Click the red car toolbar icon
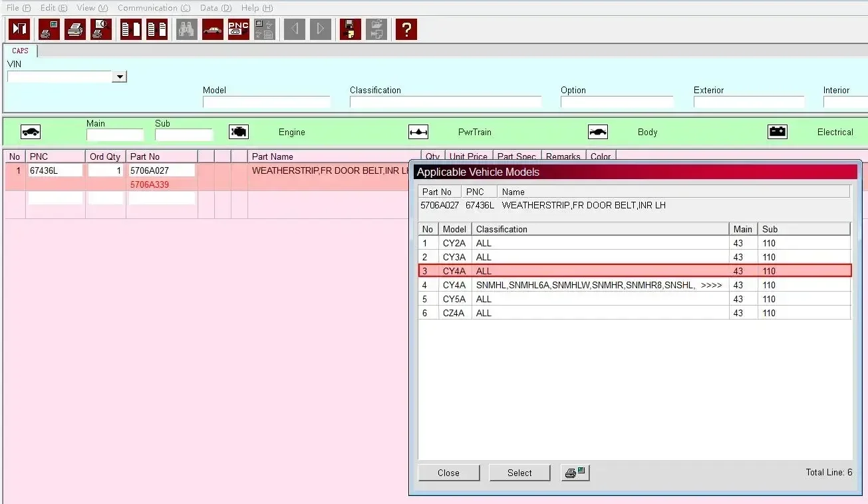The width and height of the screenshot is (868, 504). 213,29
